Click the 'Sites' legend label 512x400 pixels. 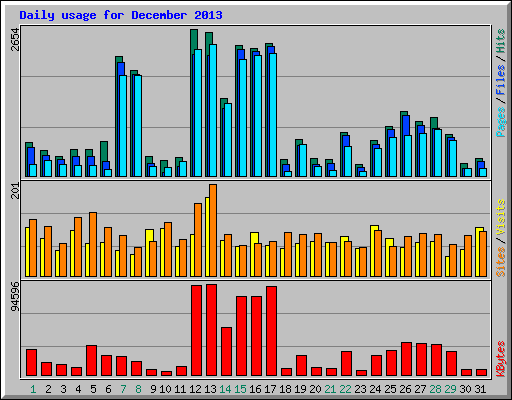tap(501, 262)
